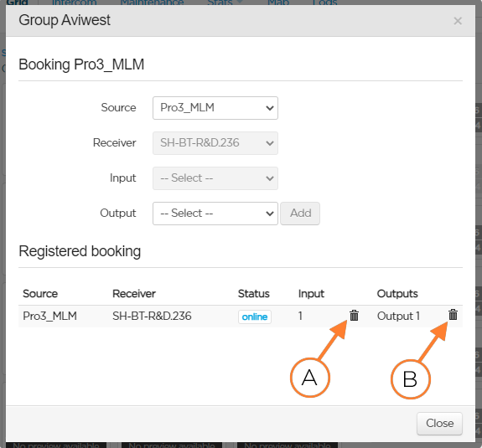Select the Pro3_MLM cell in registered booking

[x=49, y=316]
